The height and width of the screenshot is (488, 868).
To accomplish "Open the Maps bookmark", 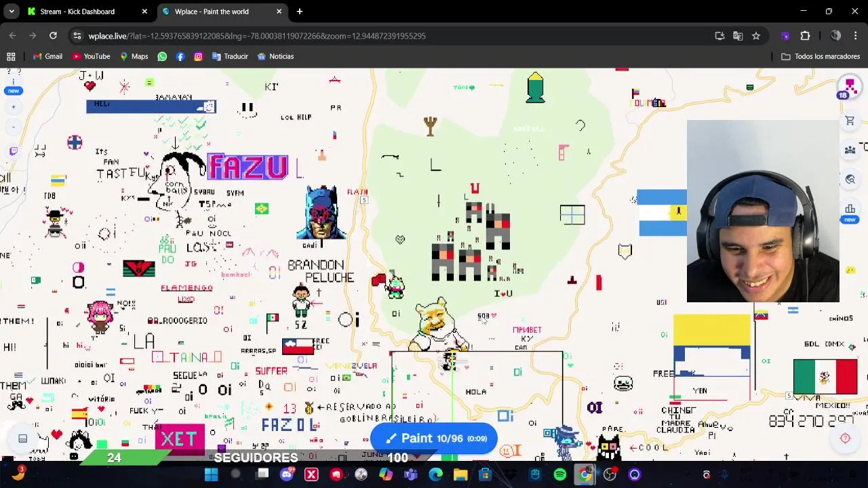I will (x=134, y=56).
